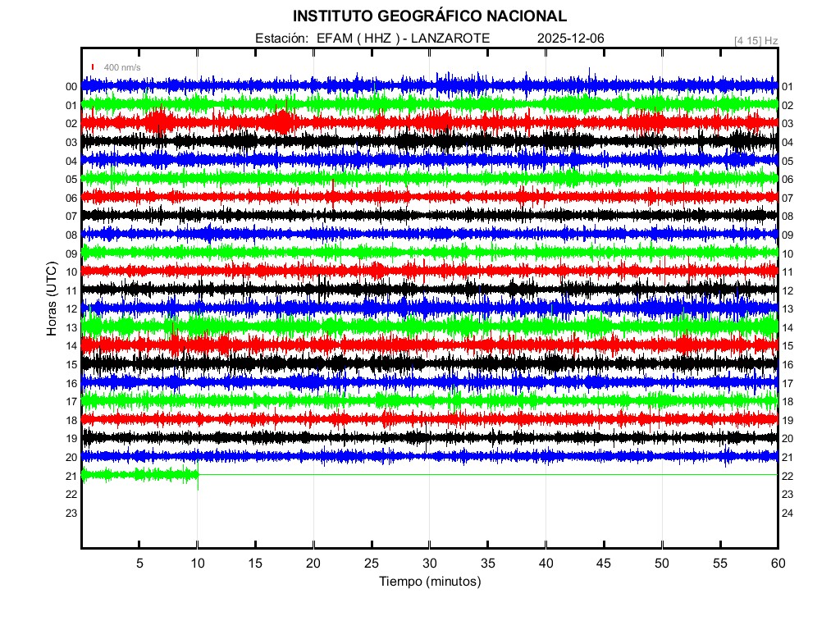Screen dimensions: 840x630
Task: Click the red 02h burst near minute 7
Action: point(157,123)
